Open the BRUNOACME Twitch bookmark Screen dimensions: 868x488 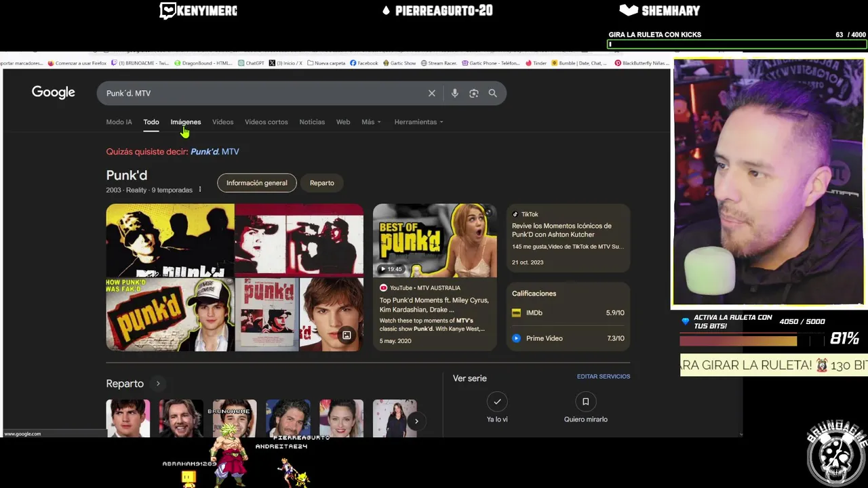[x=140, y=63]
